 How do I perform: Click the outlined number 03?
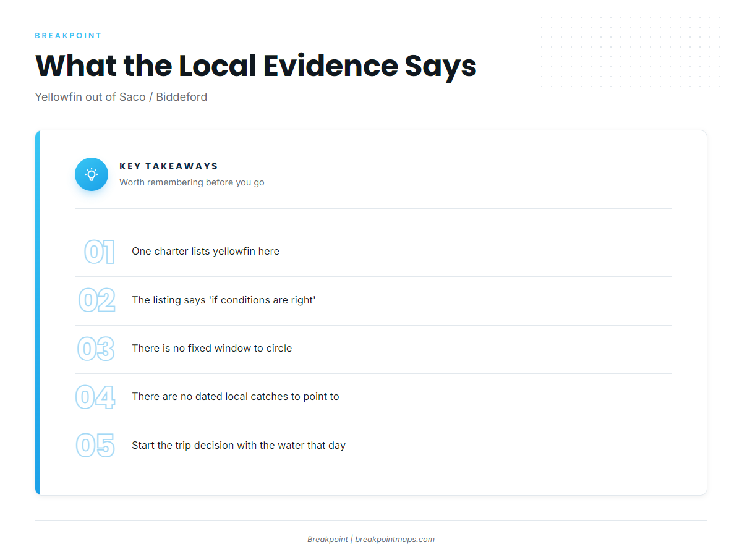[x=96, y=349]
